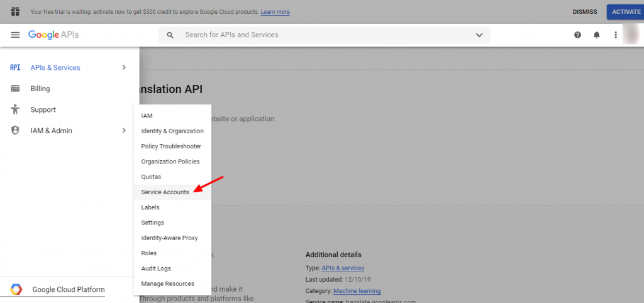Click the Additional details heading
The image size is (644, 303).
[x=333, y=255]
